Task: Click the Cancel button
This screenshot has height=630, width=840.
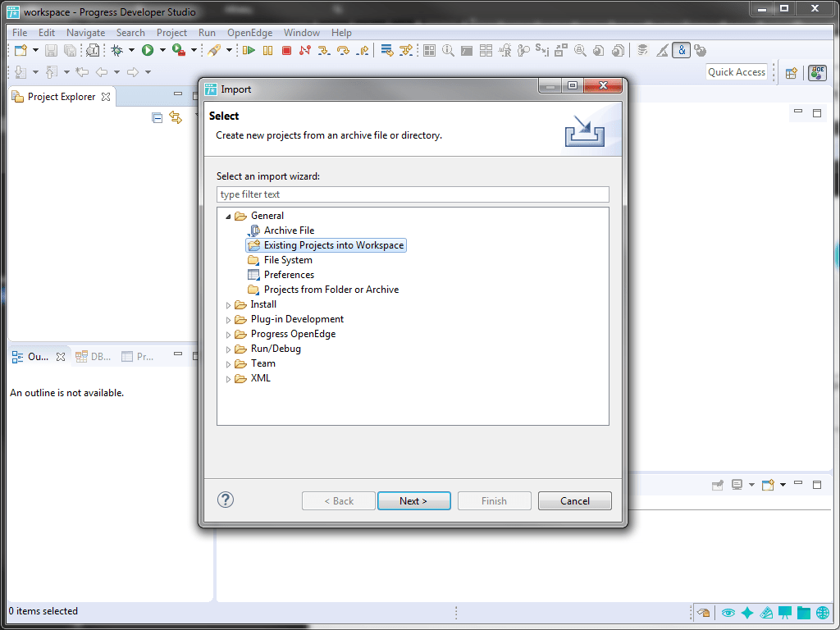Action: click(575, 501)
